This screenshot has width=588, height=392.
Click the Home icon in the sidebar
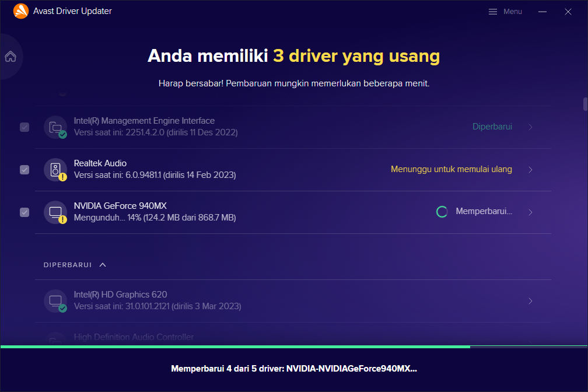click(10, 57)
